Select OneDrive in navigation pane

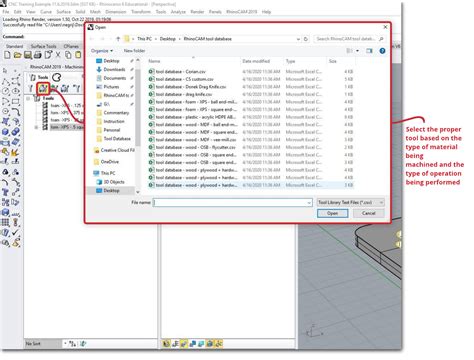point(109,162)
